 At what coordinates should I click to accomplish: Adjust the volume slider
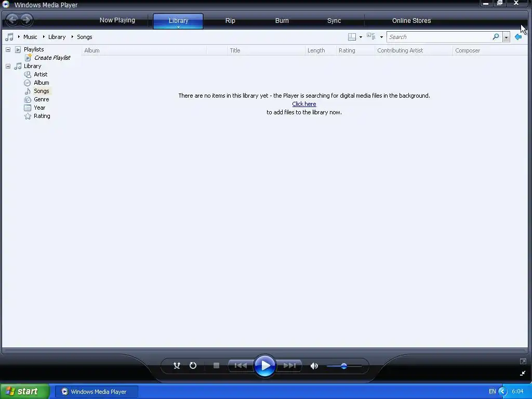pyautogui.click(x=344, y=366)
